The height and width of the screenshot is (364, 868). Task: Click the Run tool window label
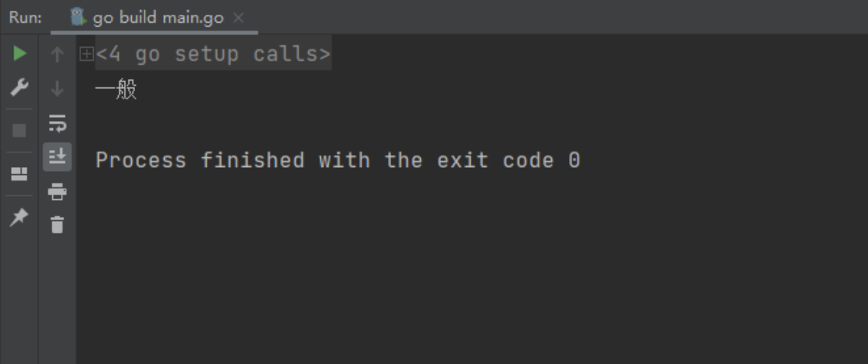26,18
